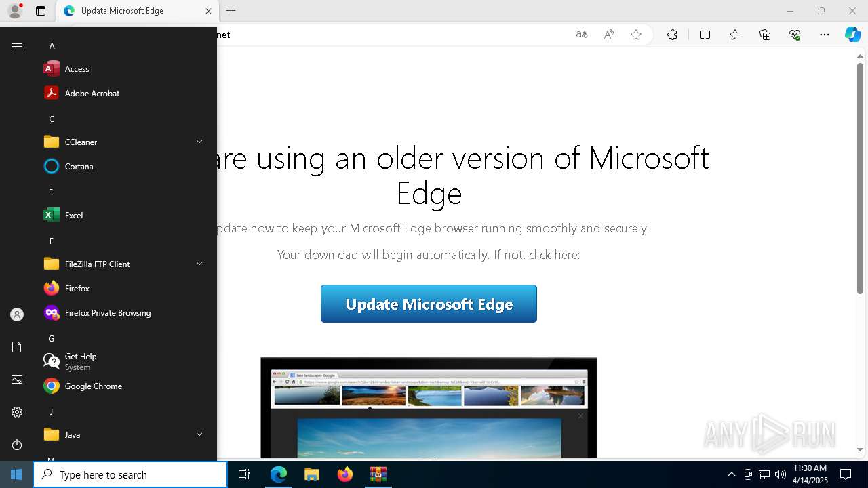Jump via the letter C section header
868x488 pixels.
pos(52,119)
